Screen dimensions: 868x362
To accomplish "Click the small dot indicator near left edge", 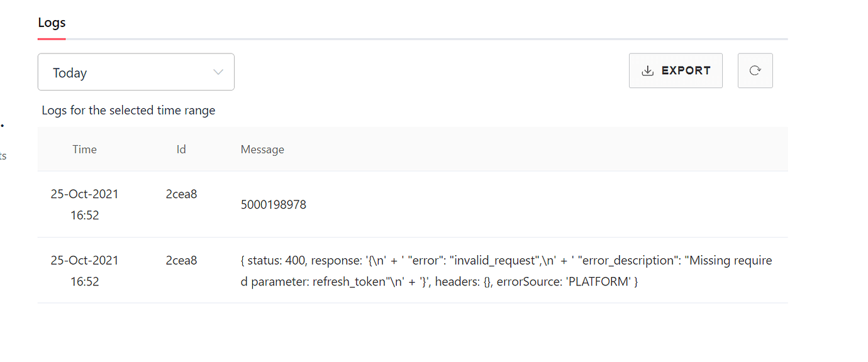I will pyautogui.click(x=3, y=126).
